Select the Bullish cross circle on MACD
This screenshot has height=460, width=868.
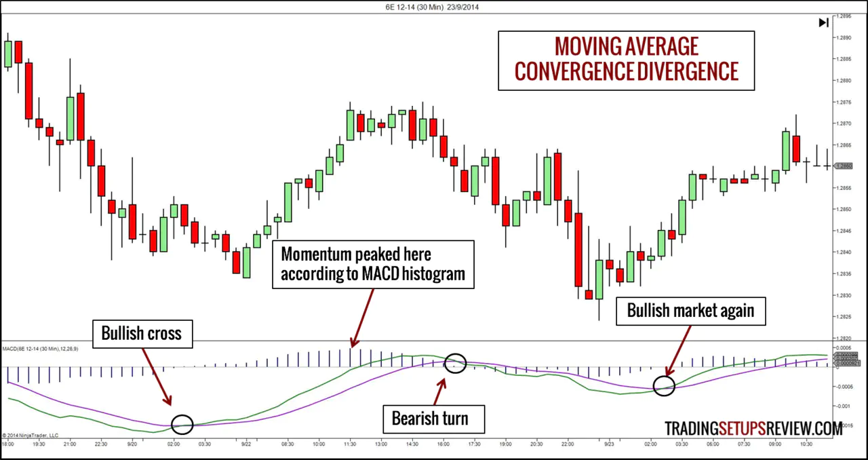(x=182, y=424)
